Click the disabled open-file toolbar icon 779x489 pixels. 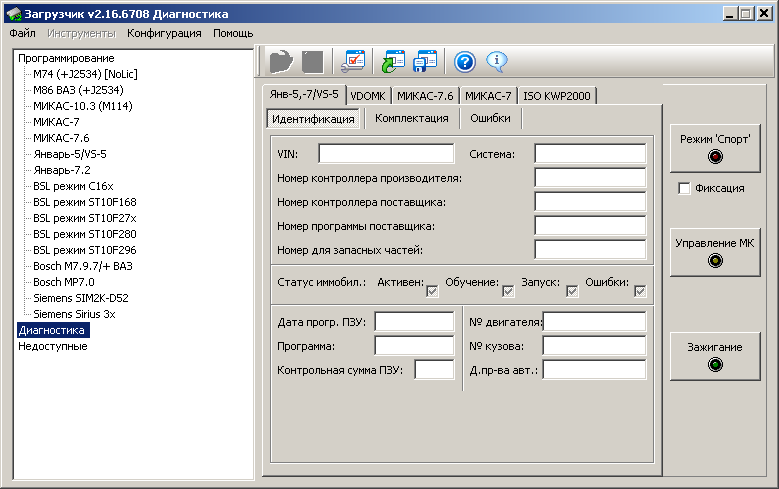pyautogui.click(x=280, y=62)
